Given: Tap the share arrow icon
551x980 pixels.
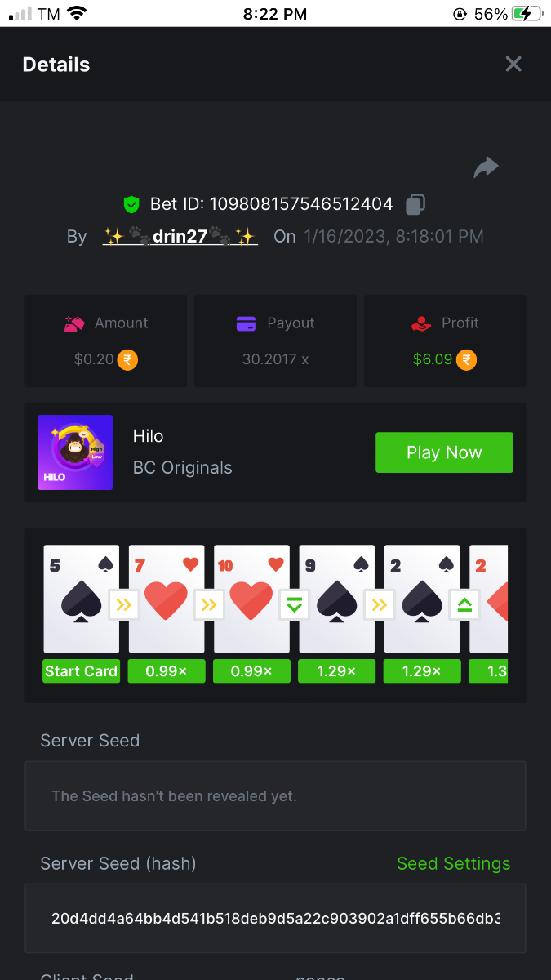Looking at the screenshot, I should [486, 167].
